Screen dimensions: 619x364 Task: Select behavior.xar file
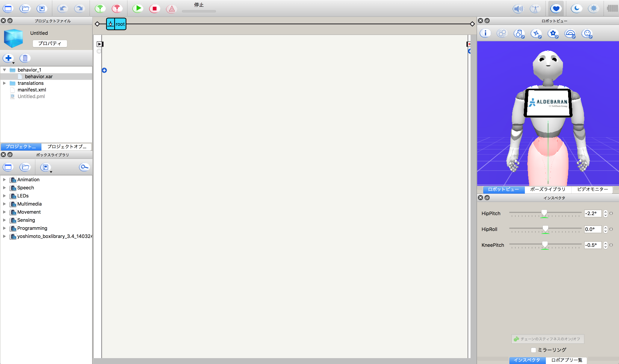pos(39,77)
